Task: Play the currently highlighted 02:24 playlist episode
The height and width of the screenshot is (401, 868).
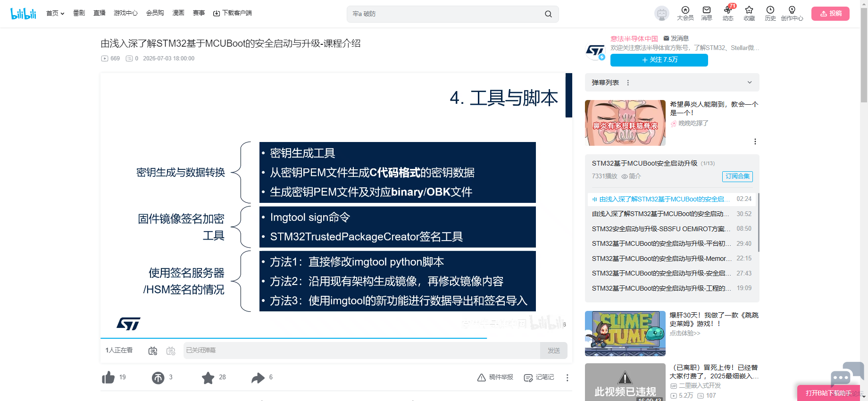Action: click(x=672, y=199)
